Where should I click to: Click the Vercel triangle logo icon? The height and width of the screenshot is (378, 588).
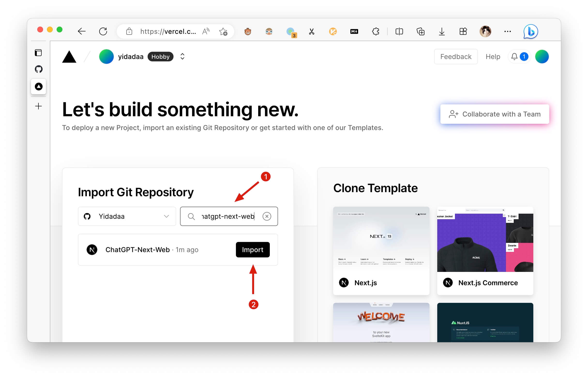[x=69, y=56]
